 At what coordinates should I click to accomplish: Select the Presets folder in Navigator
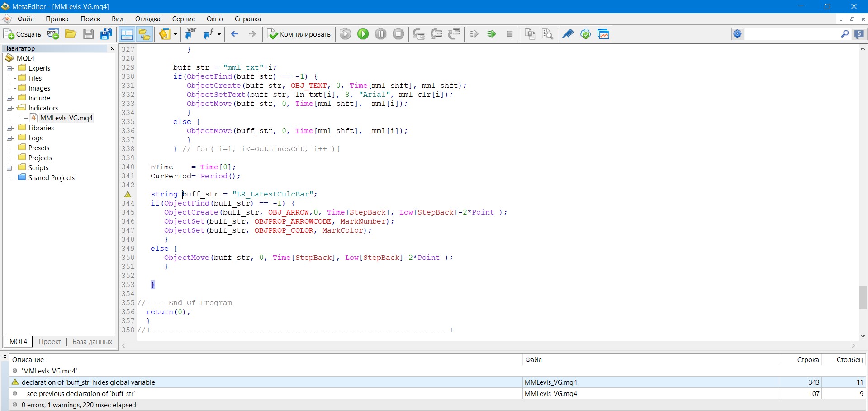point(39,148)
